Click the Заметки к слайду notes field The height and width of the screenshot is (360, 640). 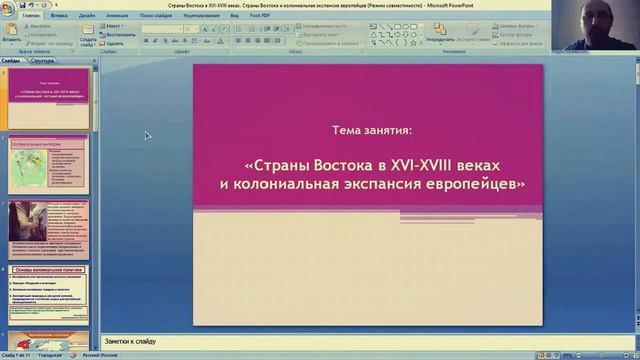click(367, 342)
